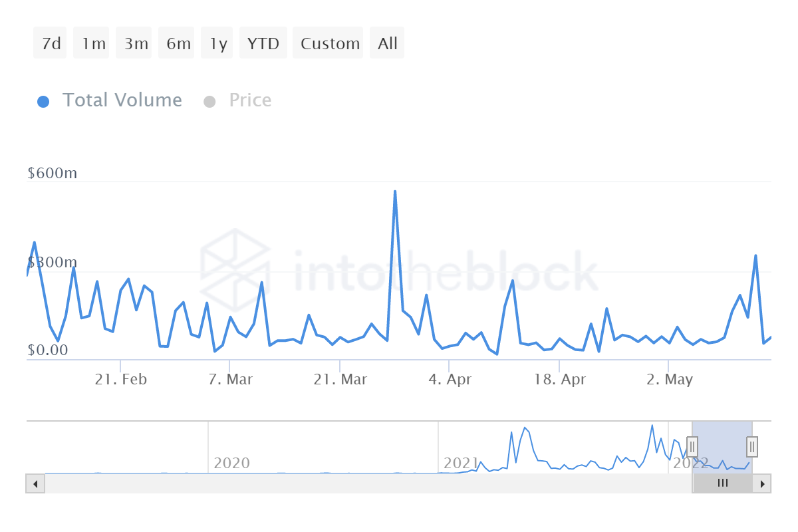Click the navigator scrollbar thumb
This screenshot has height=532, width=798.
pos(722,483)
